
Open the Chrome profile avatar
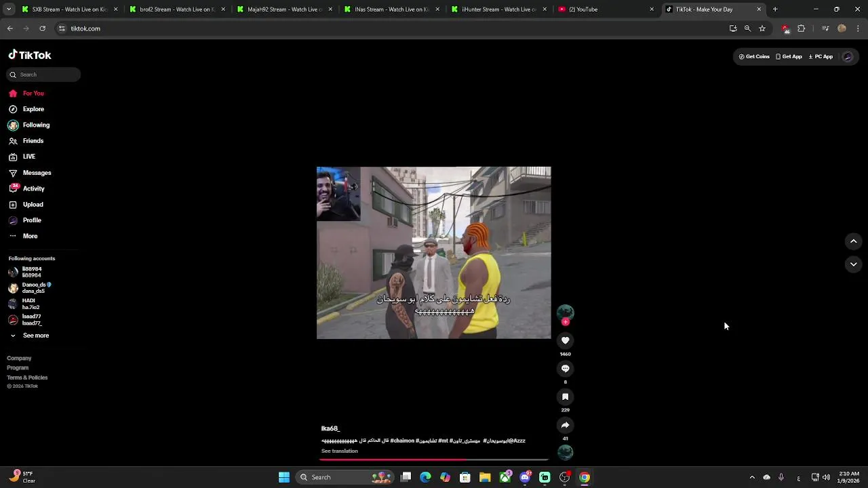coord(842,28)
